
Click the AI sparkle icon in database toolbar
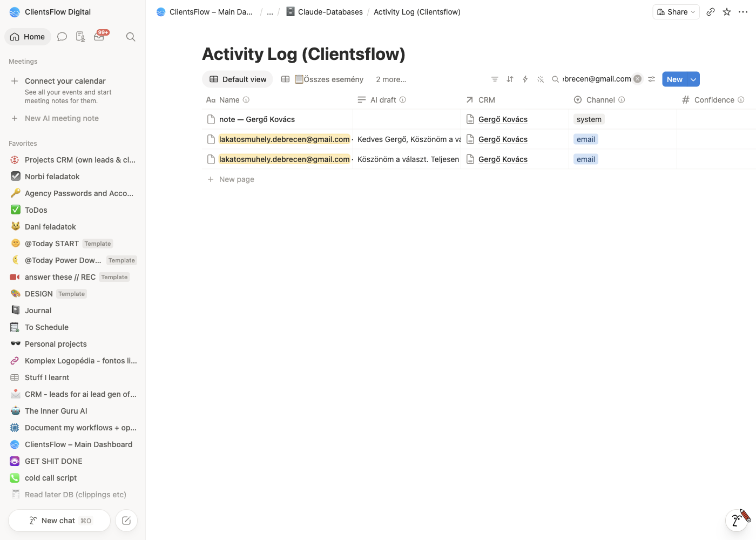tap(540, 79)
